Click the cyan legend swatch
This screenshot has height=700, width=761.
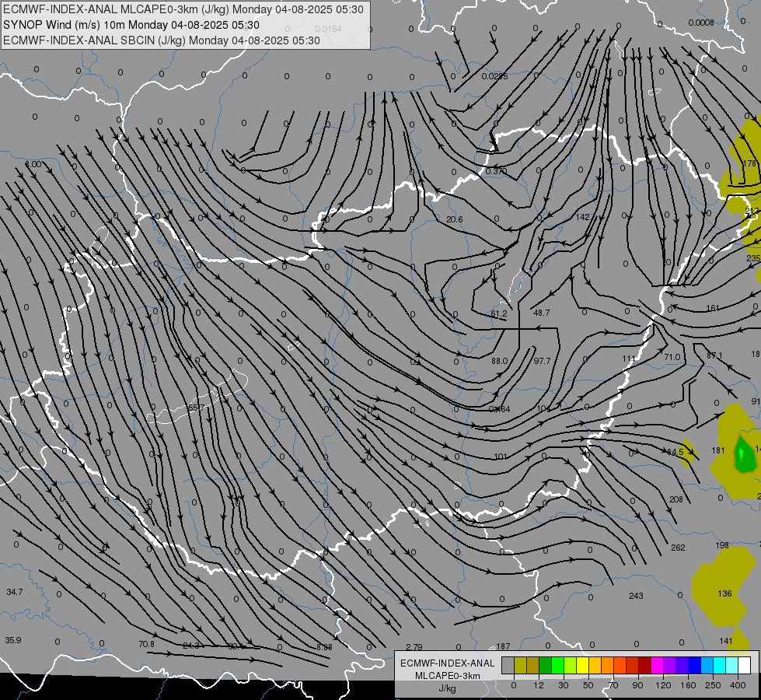[x=719, y=665]
